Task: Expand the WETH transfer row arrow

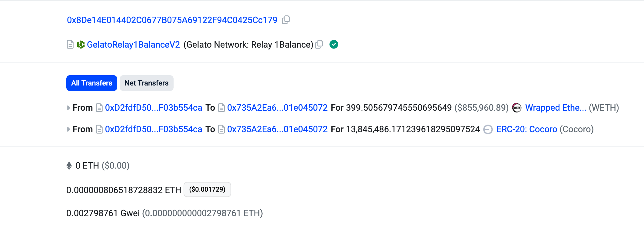Action: [68, 108]
